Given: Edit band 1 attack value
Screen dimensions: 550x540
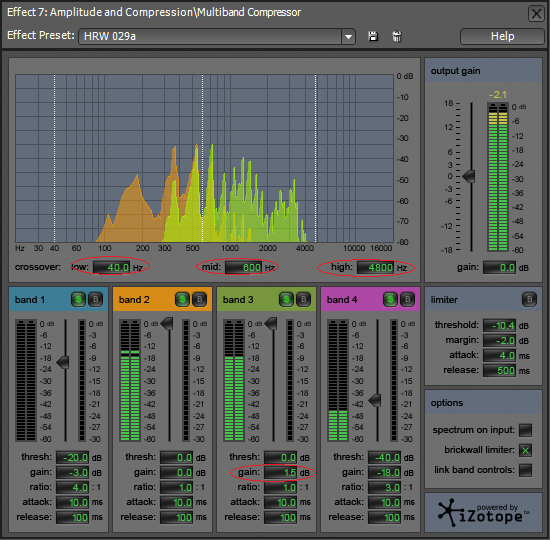Looking at the screenshot, I should [73, 502].
